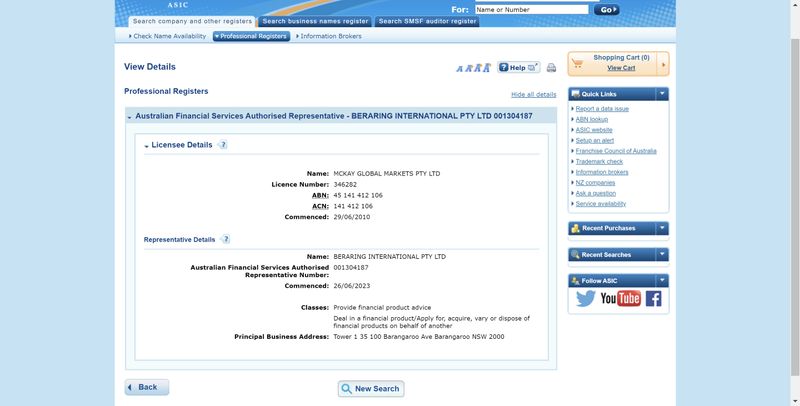Open the Twitter icon under Follow ASIC
800x406 pixels.
pos(586,298)
